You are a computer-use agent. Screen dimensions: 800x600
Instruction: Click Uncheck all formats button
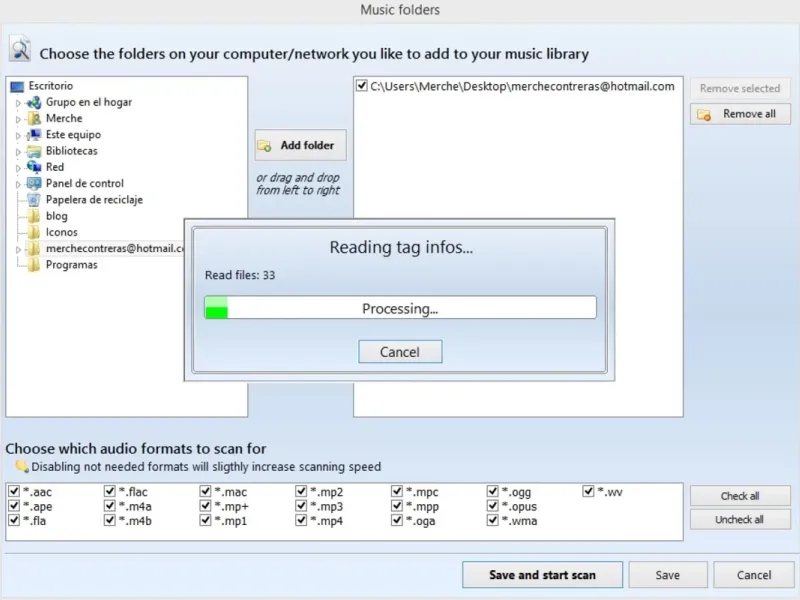tap(740, 519)
